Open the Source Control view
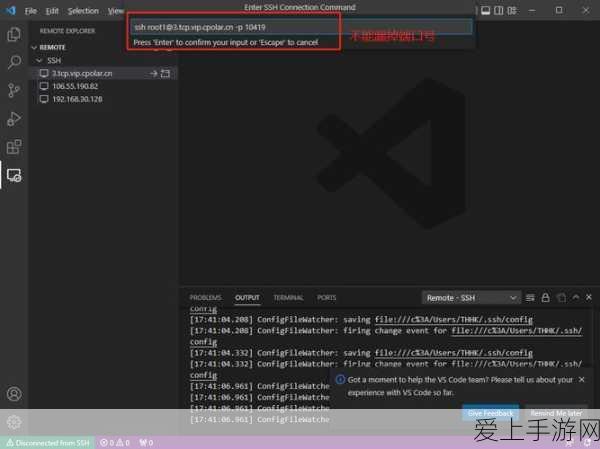 click(x=14, y=90)
